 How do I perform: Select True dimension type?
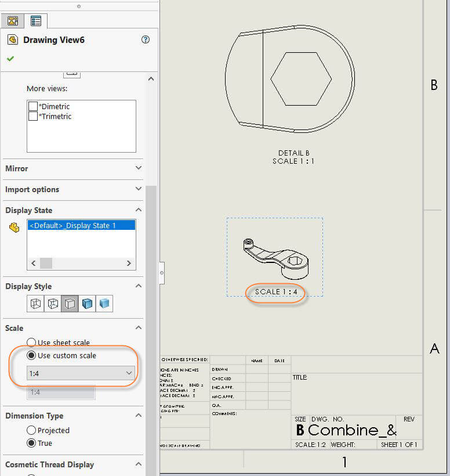[31, 443]
